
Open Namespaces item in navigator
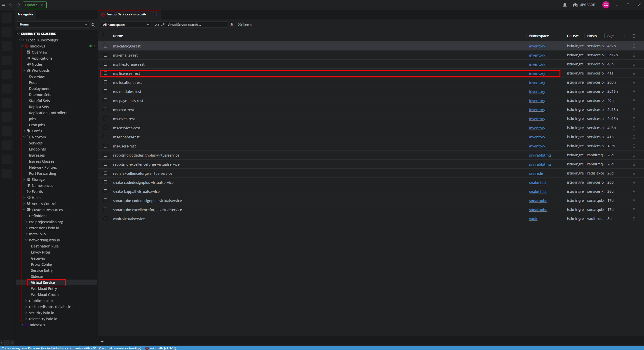click(40, 185)
